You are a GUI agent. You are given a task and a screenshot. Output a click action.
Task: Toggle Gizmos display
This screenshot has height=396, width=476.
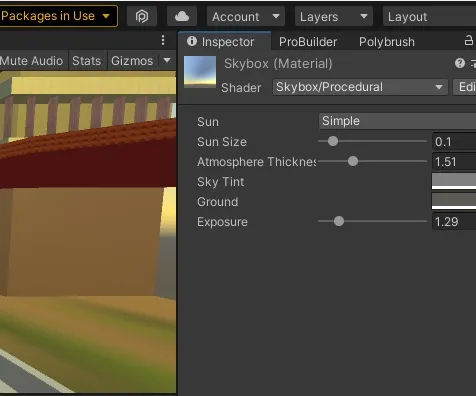[x=132, y=61]
